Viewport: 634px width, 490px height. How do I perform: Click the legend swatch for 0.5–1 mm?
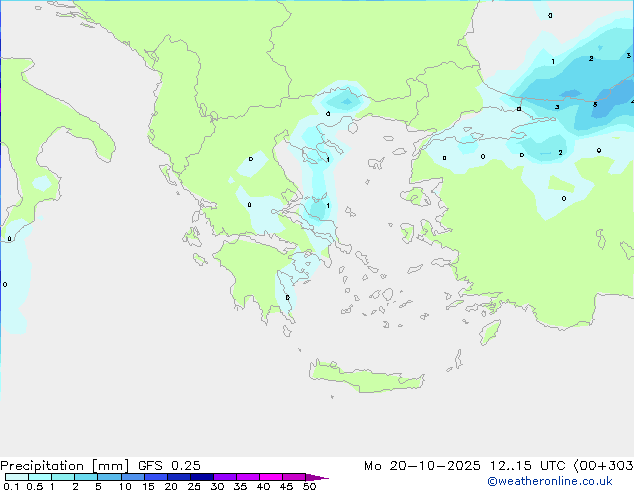[40, 477]
